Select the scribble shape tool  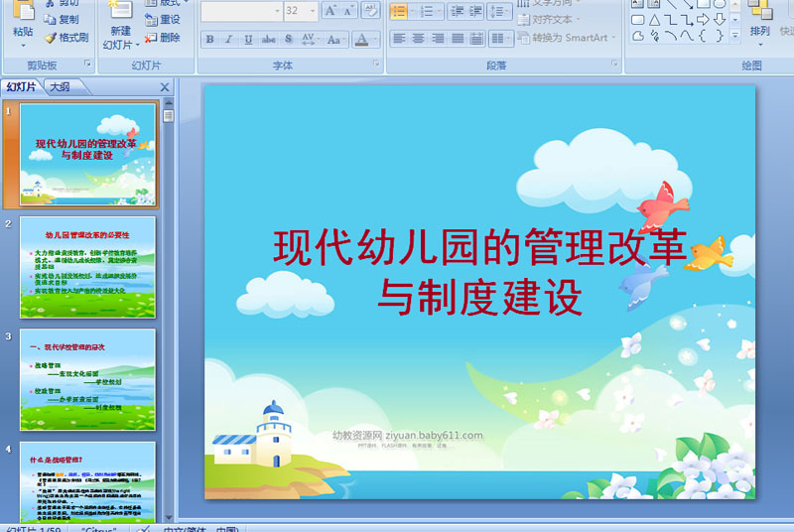click(655, 36)
